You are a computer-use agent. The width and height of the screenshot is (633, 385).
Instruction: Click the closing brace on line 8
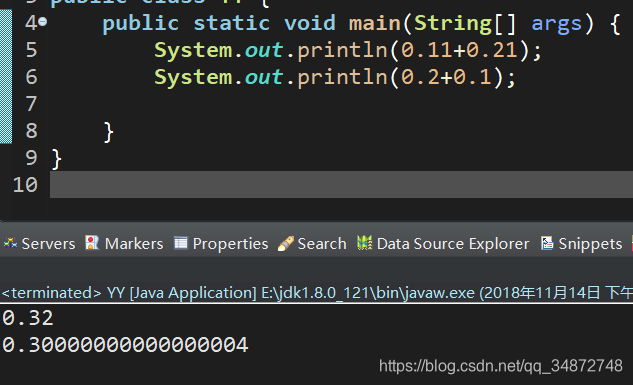109,132
